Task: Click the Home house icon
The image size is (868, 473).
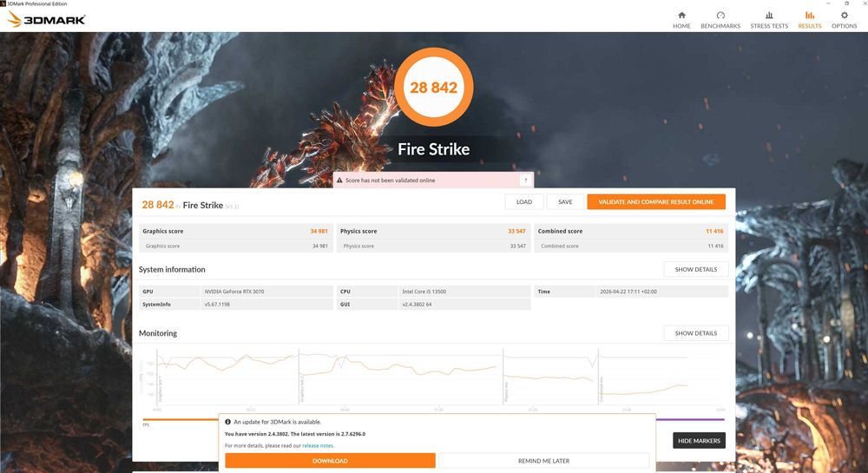Action: point(681,16)
